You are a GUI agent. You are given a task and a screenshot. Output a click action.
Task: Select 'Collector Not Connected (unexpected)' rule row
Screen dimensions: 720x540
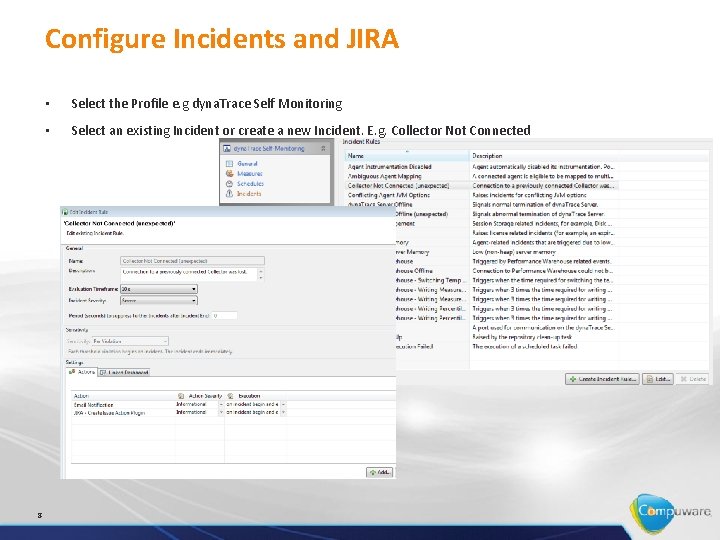coord(481,186)
